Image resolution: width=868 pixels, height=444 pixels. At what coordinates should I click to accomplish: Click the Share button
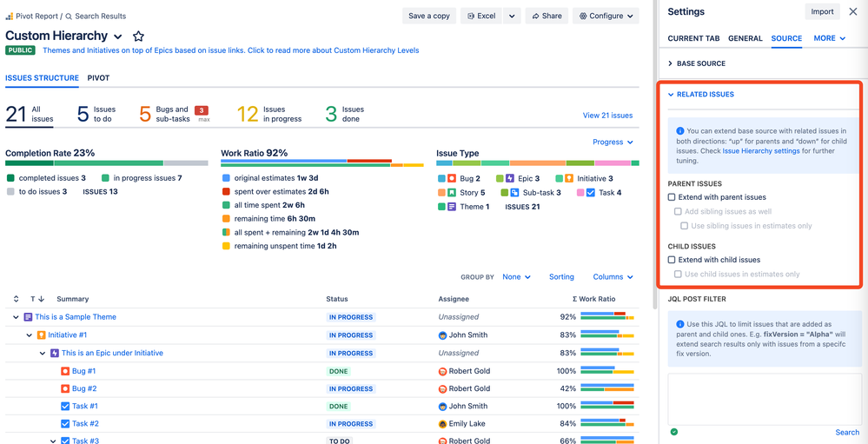tap(547, 16)
